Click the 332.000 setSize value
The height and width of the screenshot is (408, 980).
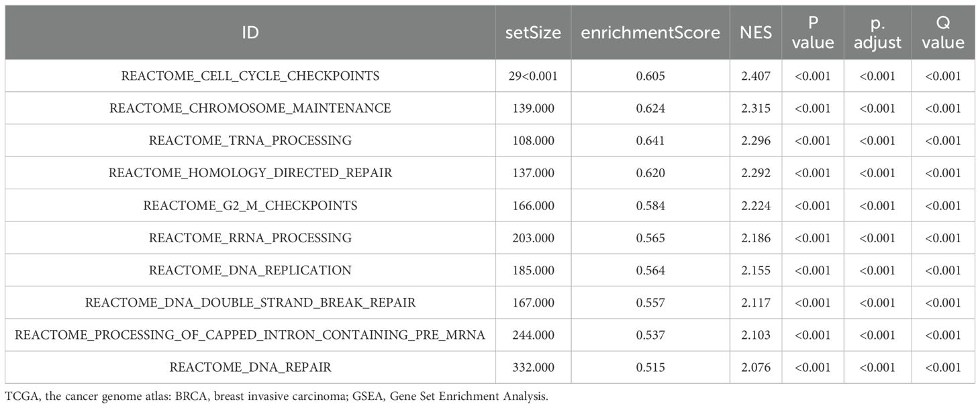533,367
